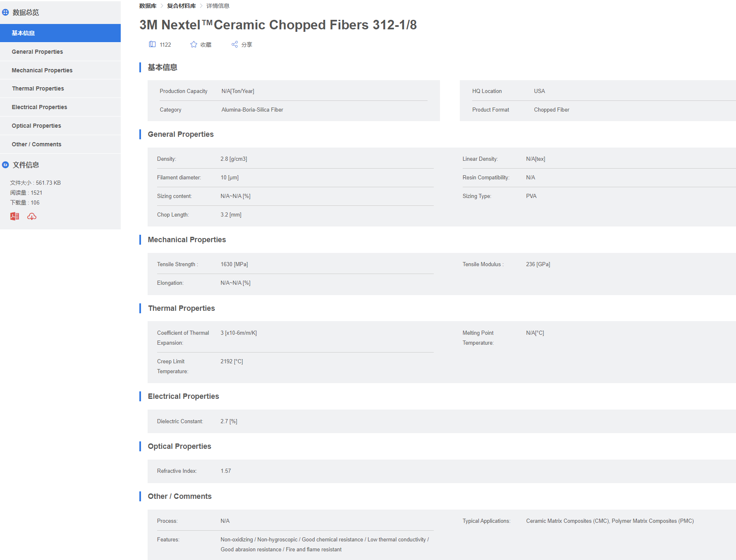Screen dimensions: 736x560
Task: Click the 基本信息 section heading
Action: coord(162,67)
